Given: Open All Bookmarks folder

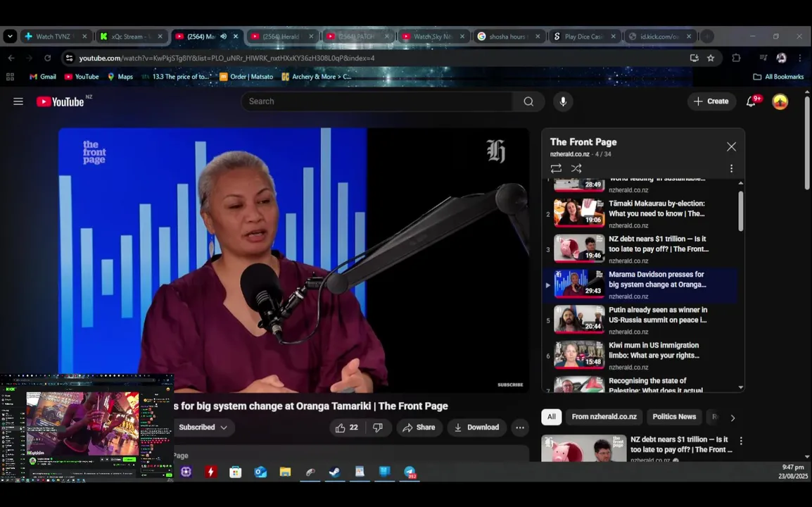Looking at the screenshot, I should click(778, 77).
